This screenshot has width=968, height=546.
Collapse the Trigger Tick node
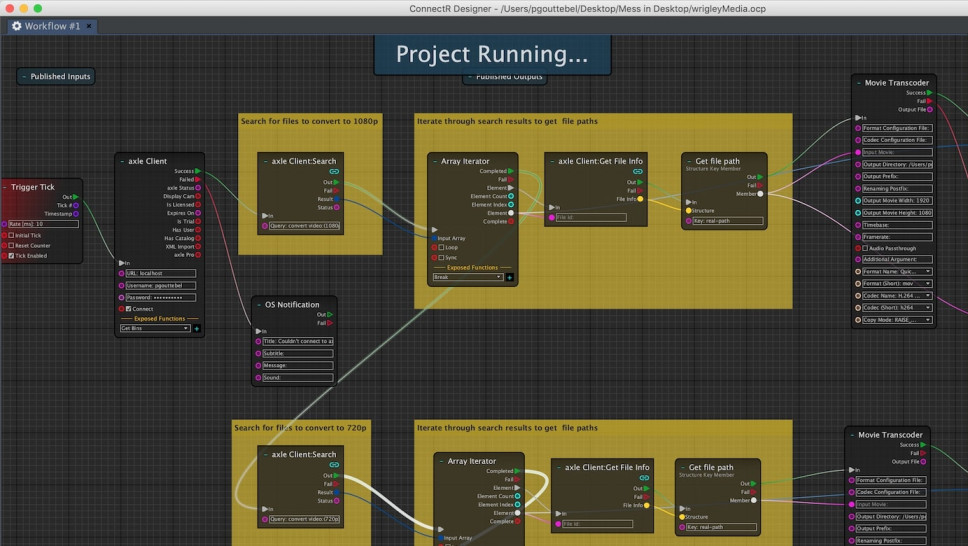(x=5, y=187)
